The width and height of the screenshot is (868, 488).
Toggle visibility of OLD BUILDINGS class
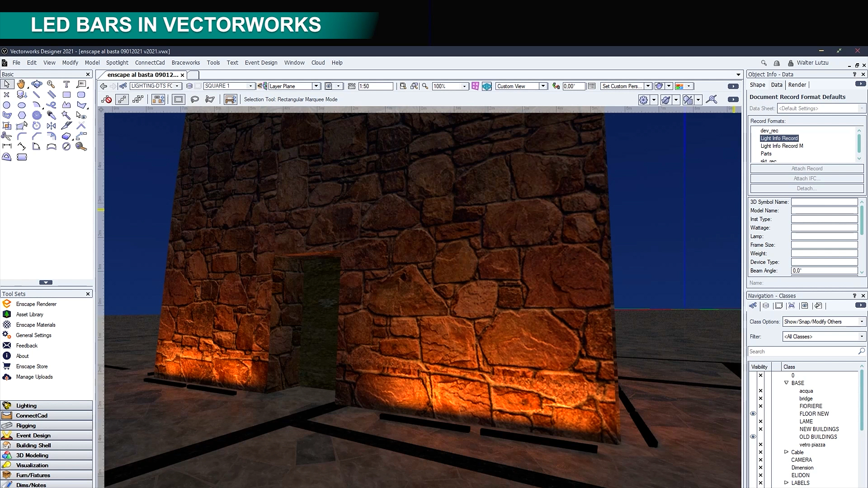pos(753,436)
